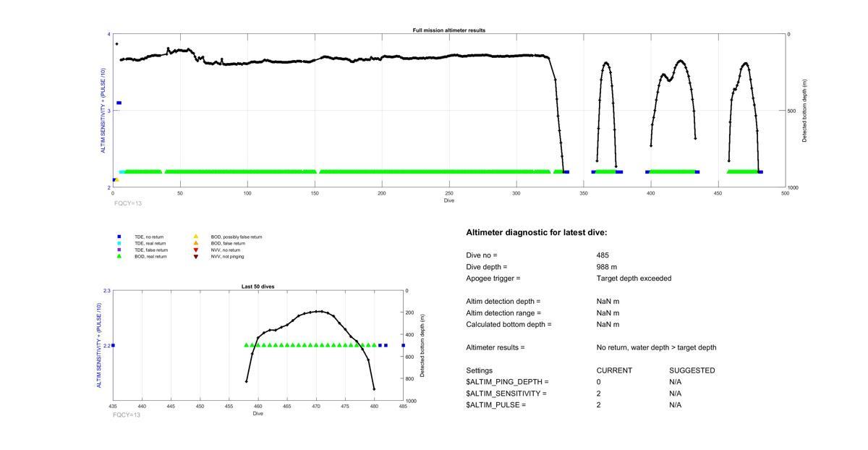868x450 pixels.
Task: Click the 'Calculated bottom depth =' label
Action: click(x=509, y=325)
